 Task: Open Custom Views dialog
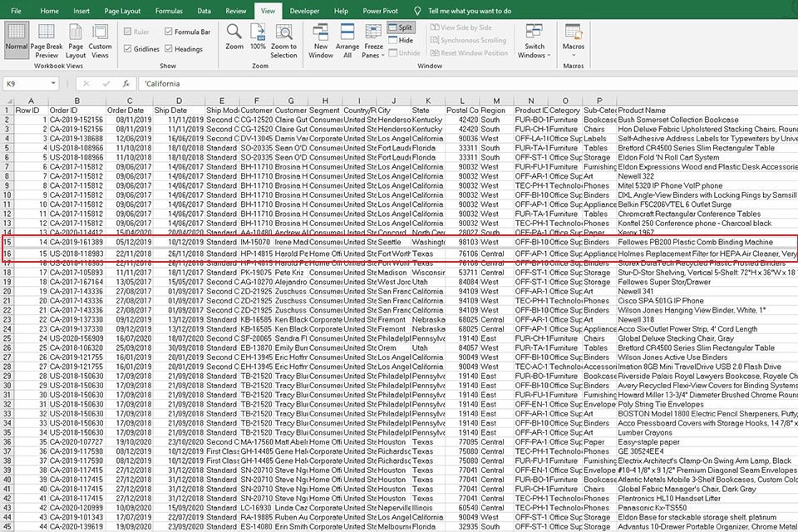[x=101, y=38]
